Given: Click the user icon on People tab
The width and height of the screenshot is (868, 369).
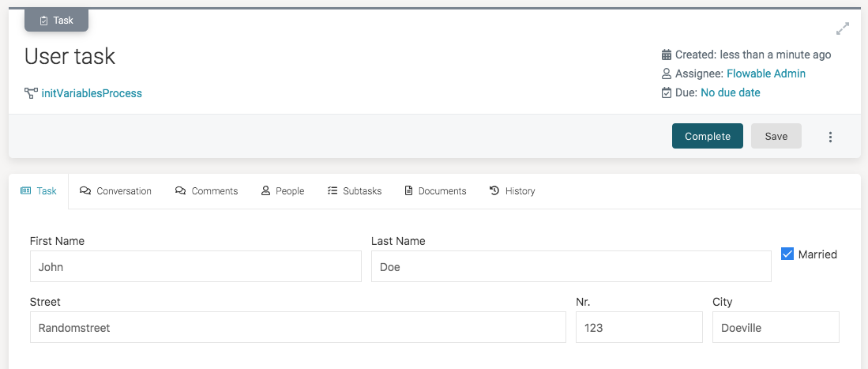Looking at the screenshot, I should pyautogui.click(x=265, y=190).
